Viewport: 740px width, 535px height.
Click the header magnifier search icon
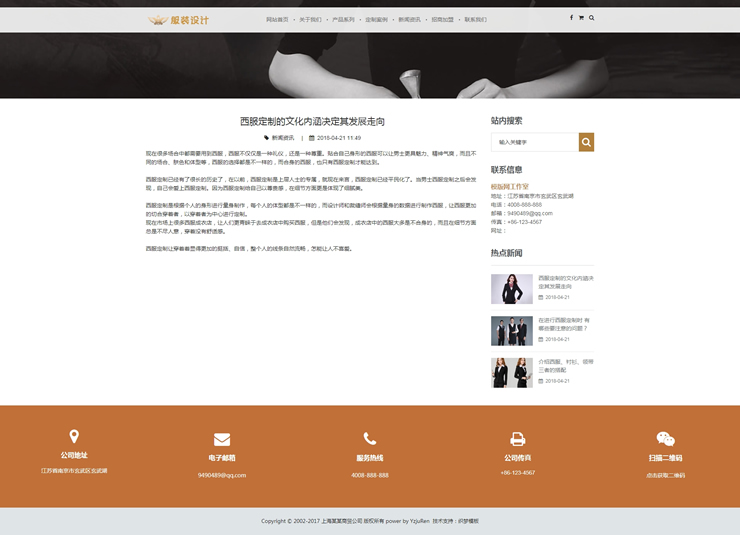(591, 18)
